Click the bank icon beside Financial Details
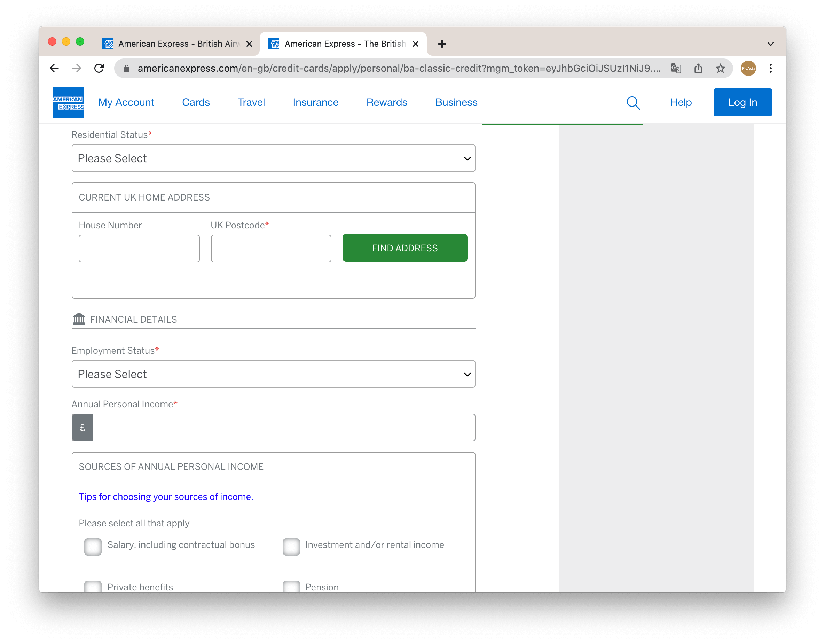The height and width of the screenshot is (644, 825). pos(79,319)
